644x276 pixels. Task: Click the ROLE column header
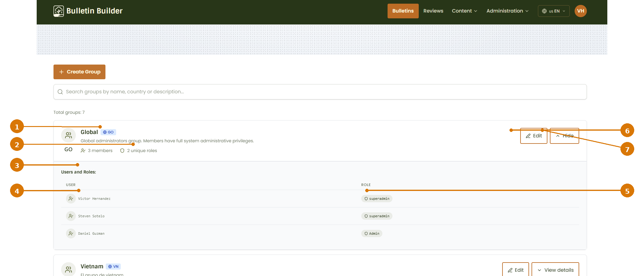point(366,185)
